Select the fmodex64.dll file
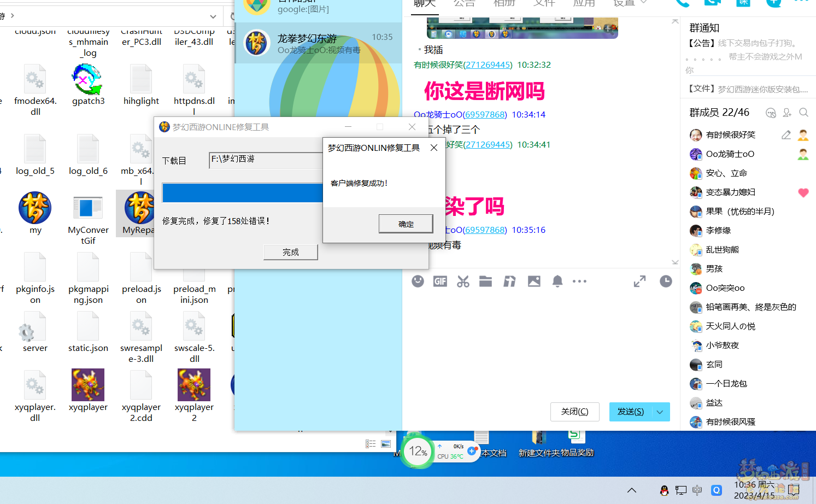 pyautogui.click(x=35, y=89)
